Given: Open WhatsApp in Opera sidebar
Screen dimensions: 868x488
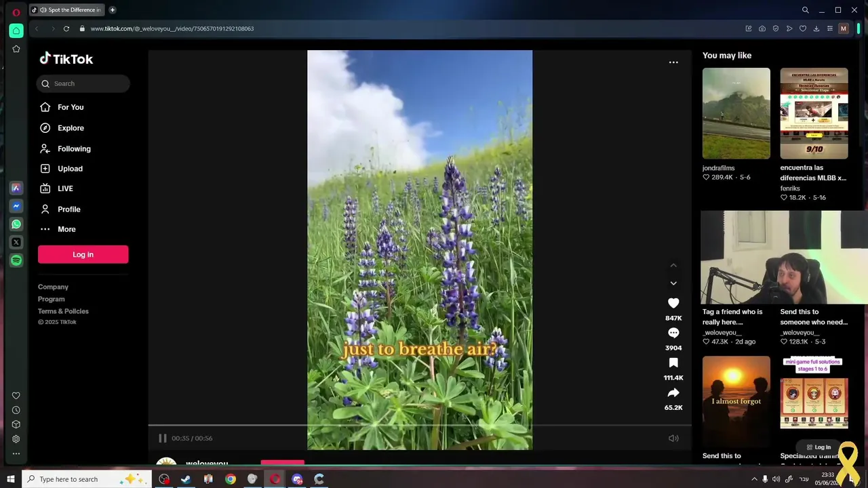Looking at the screenshot, I should [x=16, y=224].
